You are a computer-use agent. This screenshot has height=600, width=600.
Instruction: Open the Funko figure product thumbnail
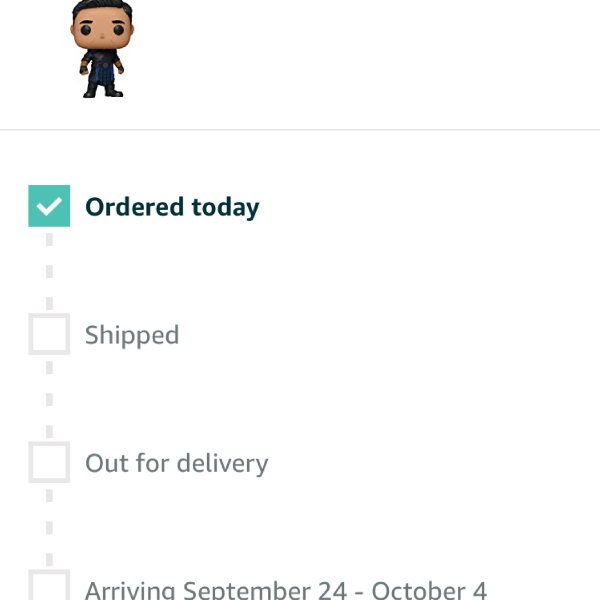coord(102,49)
